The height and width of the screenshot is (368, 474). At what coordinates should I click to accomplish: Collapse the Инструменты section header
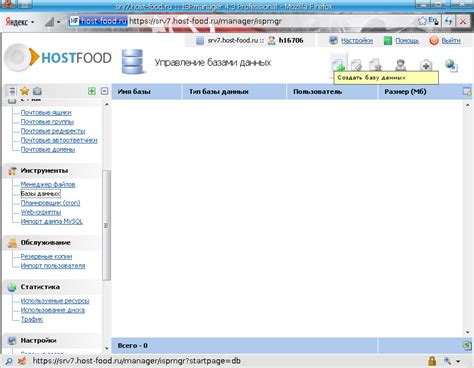[44, 170]
